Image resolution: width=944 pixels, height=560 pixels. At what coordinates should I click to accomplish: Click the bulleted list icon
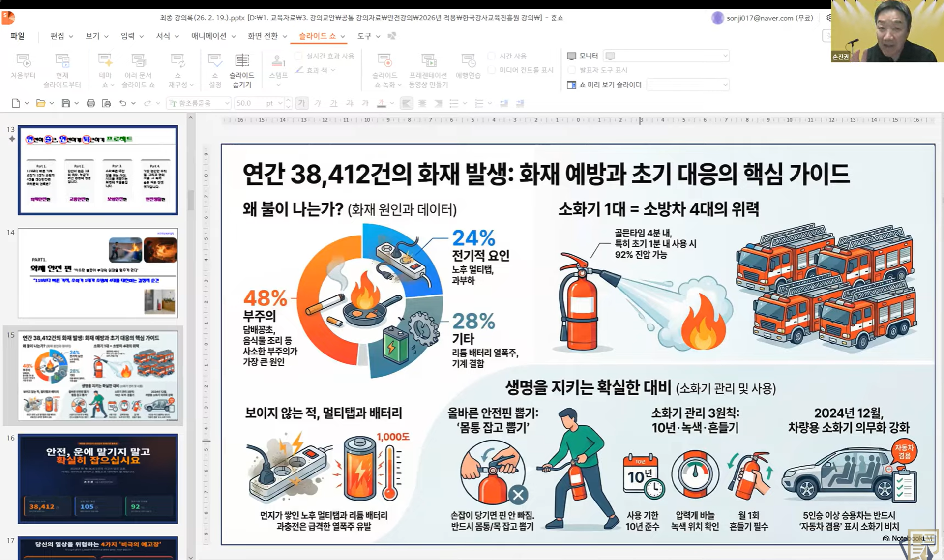tap(454, 103)
